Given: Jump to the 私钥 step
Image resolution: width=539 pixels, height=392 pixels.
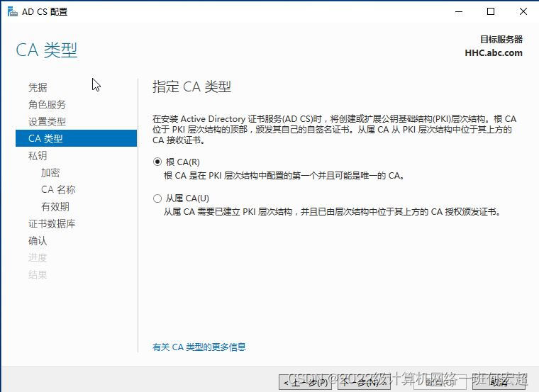Looking at the screenshot, I should coord(38,156).
